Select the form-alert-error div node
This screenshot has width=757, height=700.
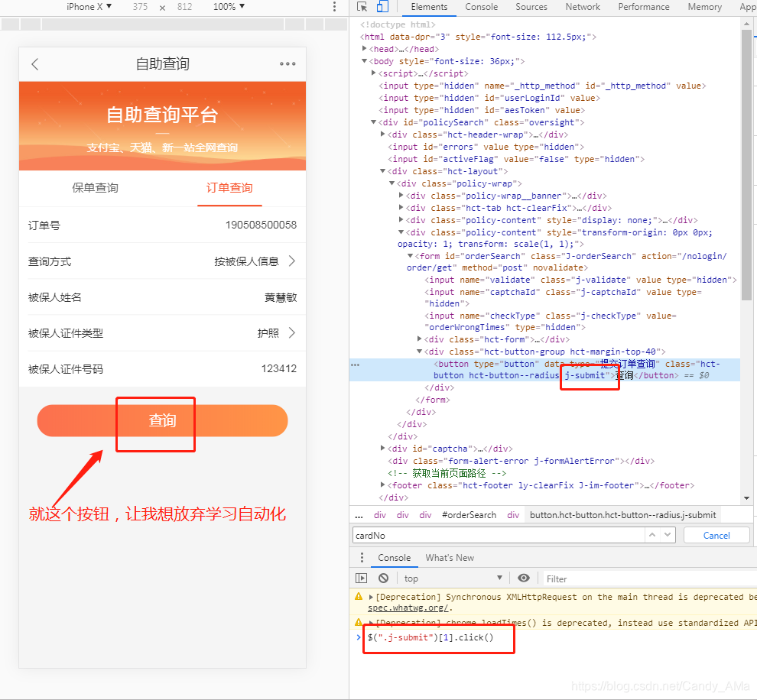(x=521, y=461)
